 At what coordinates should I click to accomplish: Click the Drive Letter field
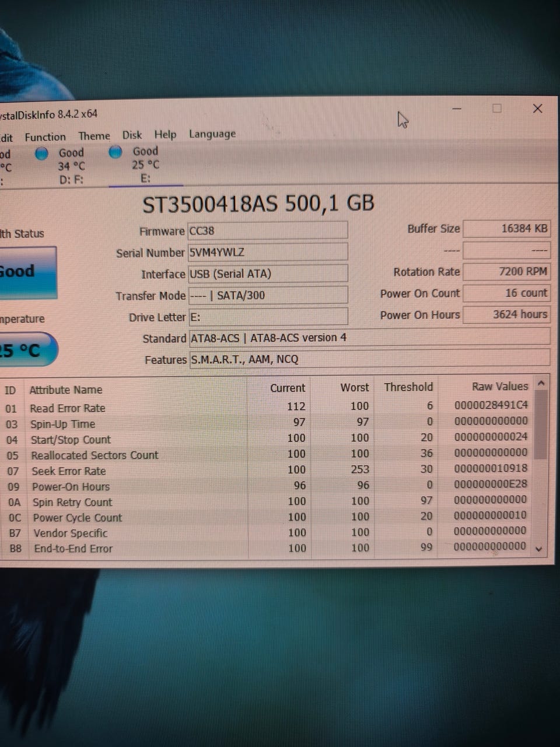267,316
